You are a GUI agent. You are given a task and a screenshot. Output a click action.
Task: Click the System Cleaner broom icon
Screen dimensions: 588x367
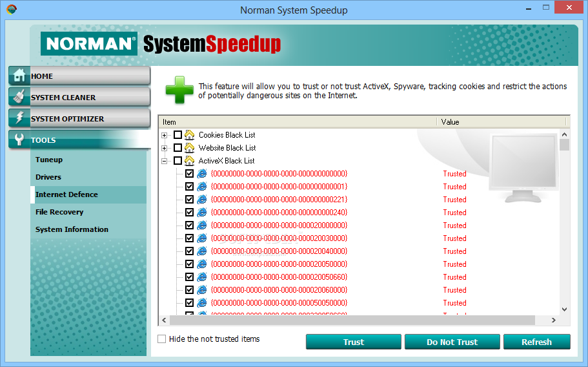point(19,97)
